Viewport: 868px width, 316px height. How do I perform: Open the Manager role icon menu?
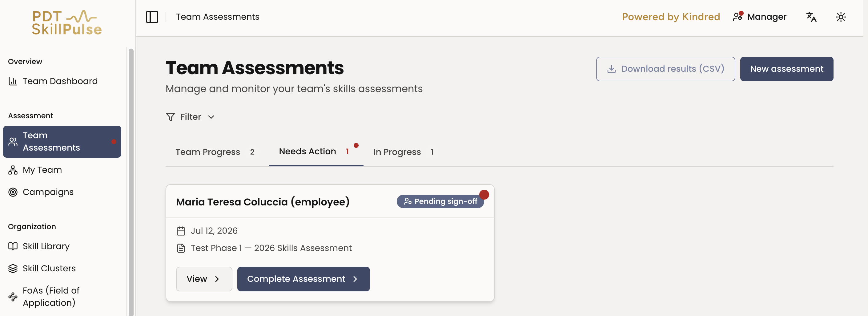point(738,16)
